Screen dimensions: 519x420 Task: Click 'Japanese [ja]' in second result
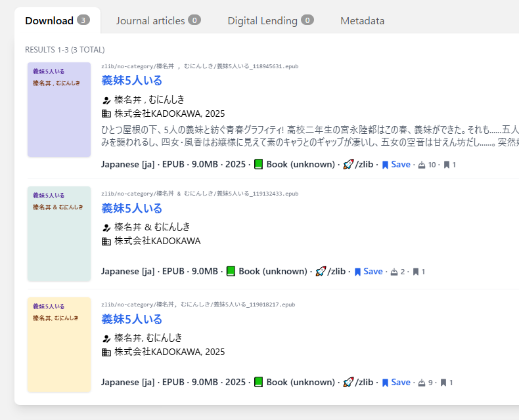(x=127, y=271)
